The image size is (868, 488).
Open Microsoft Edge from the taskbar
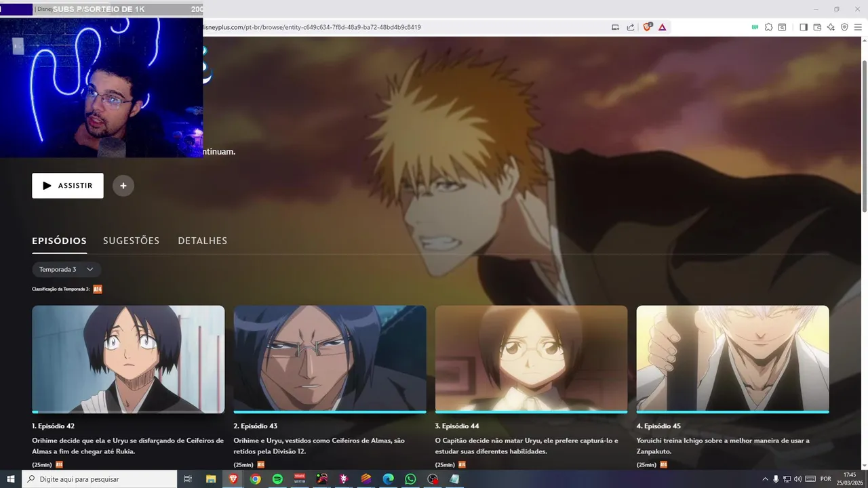point(388,479)
